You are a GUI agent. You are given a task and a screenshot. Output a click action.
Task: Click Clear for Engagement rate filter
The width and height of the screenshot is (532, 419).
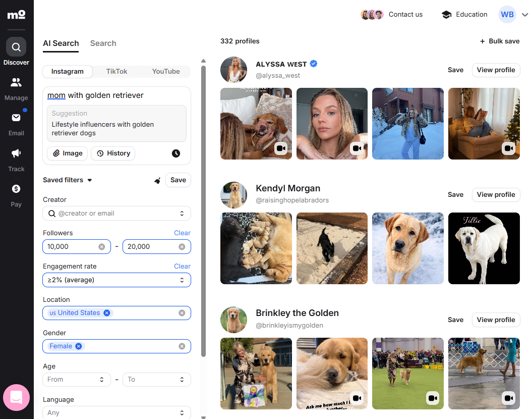pyautogui.click(x=182, y=267)
